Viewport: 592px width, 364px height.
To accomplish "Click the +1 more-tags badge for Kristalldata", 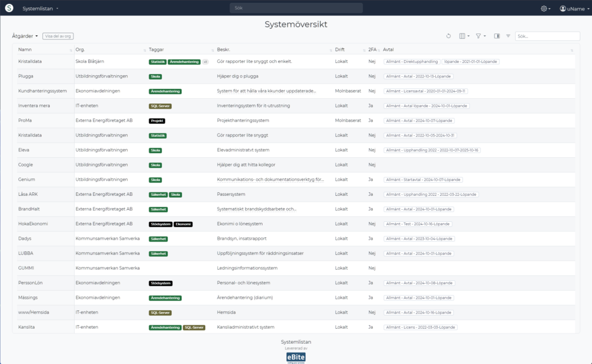I will [205, 62].
